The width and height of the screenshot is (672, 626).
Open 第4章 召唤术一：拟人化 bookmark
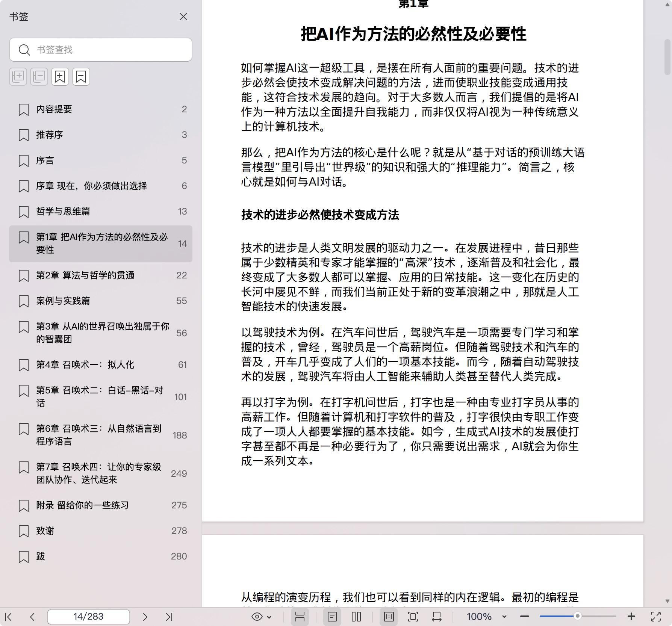coord(101,365)
